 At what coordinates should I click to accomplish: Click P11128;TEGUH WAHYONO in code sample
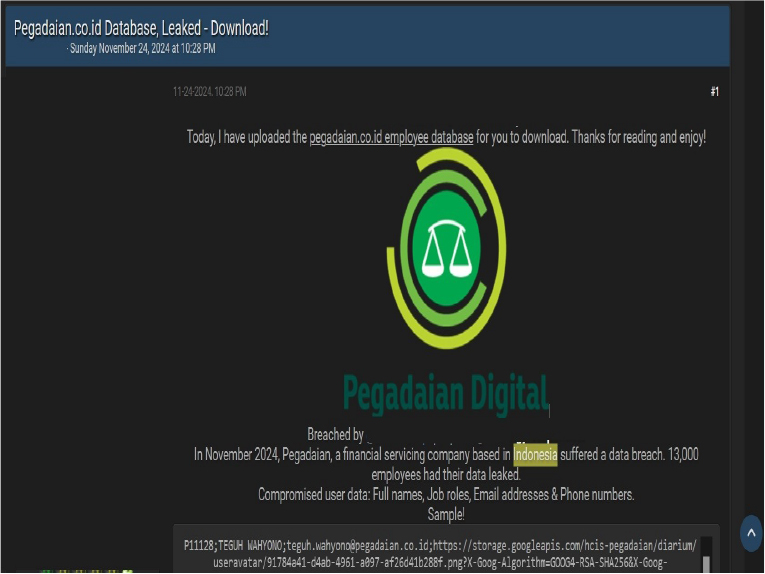click(233, 545)
